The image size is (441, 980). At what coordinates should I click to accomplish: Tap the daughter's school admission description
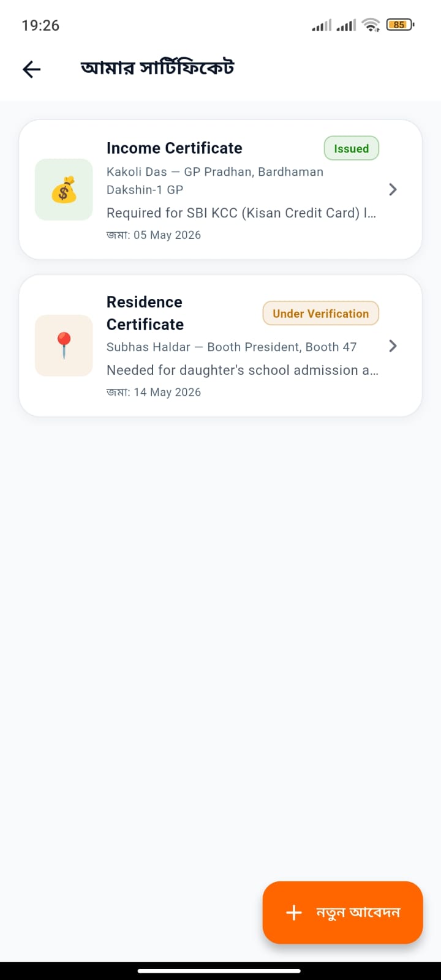coord(243,370)
